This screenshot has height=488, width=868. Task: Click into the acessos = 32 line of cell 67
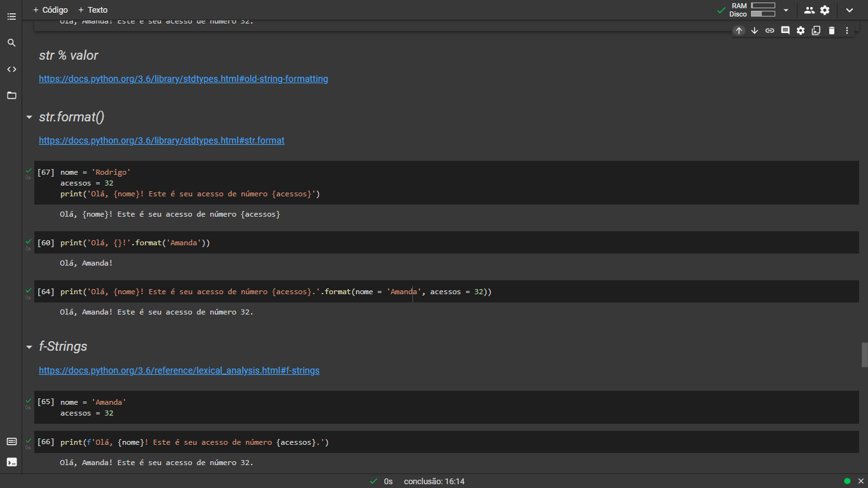click(87, 183)
